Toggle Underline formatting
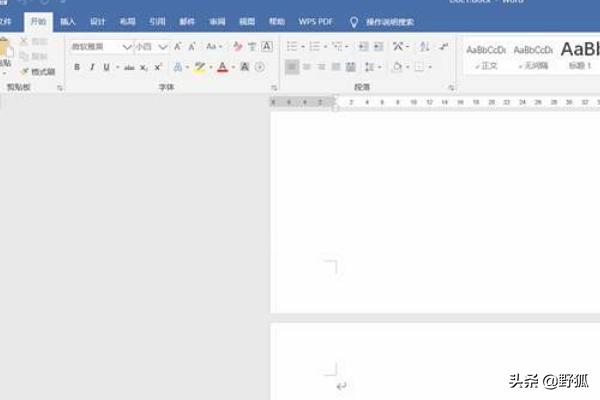 (x=106, y=67)
